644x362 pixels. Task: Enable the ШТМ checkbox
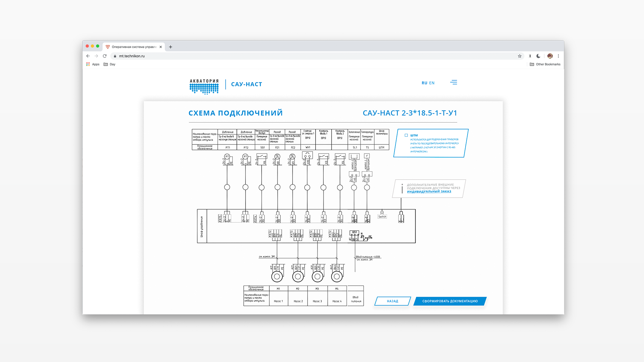point(406,135)
